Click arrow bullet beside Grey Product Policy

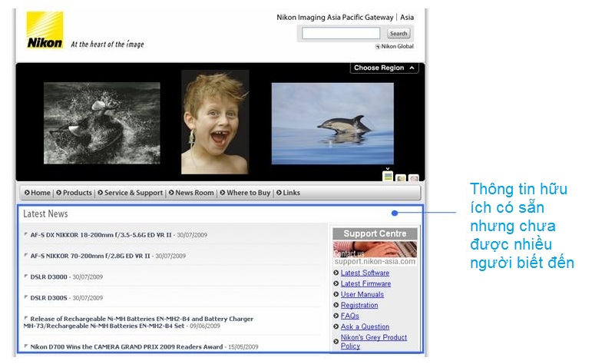coord(336,341)
